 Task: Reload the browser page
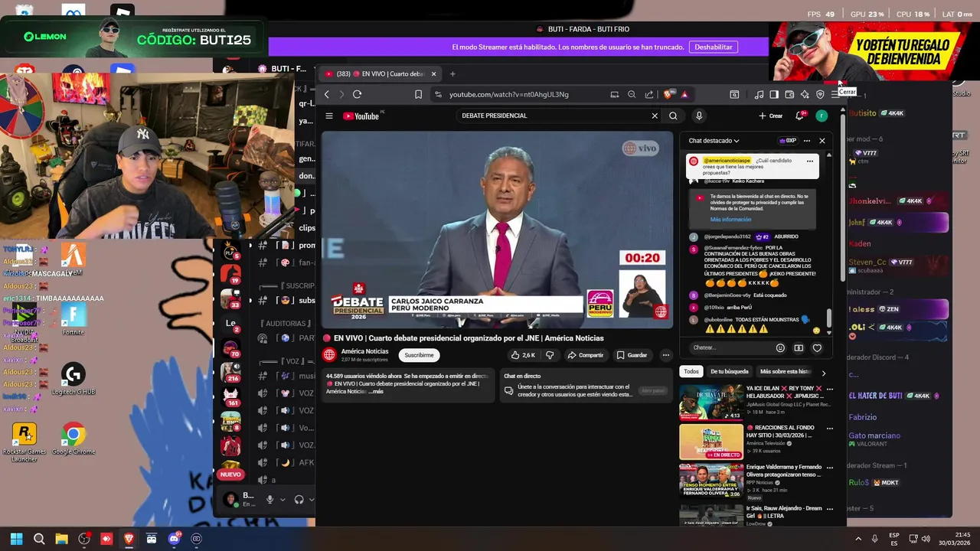[357, 94]
